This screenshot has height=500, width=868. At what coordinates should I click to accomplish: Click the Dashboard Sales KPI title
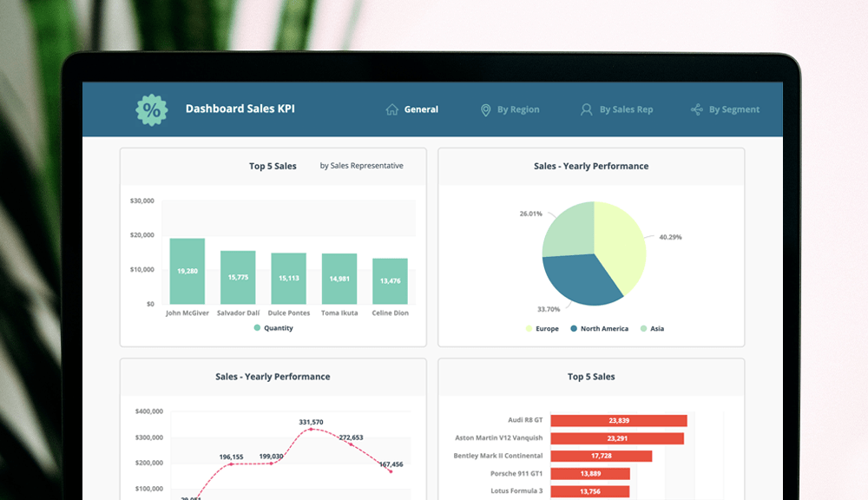coord(240,109)
